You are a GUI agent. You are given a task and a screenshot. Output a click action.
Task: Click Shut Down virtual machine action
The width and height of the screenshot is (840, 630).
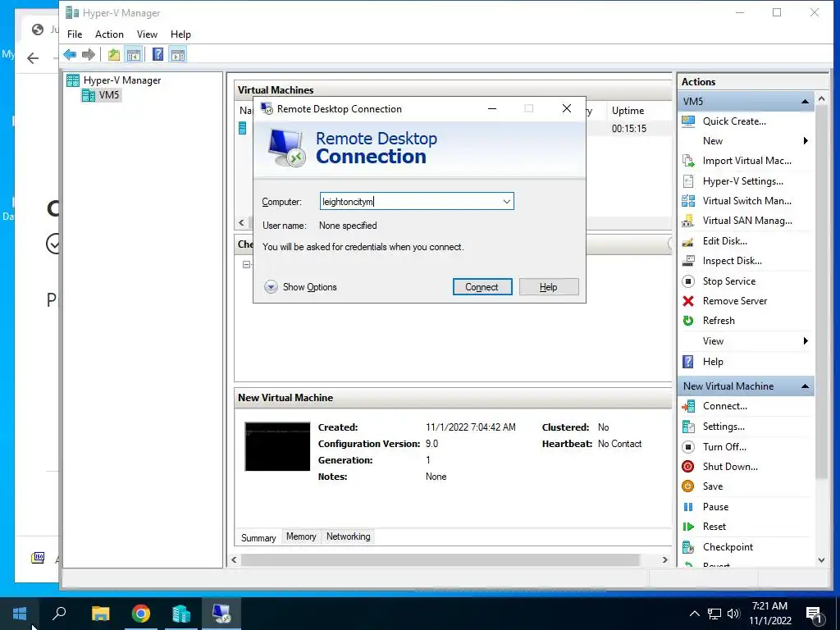pyautogui.click(x=730, y=467)
